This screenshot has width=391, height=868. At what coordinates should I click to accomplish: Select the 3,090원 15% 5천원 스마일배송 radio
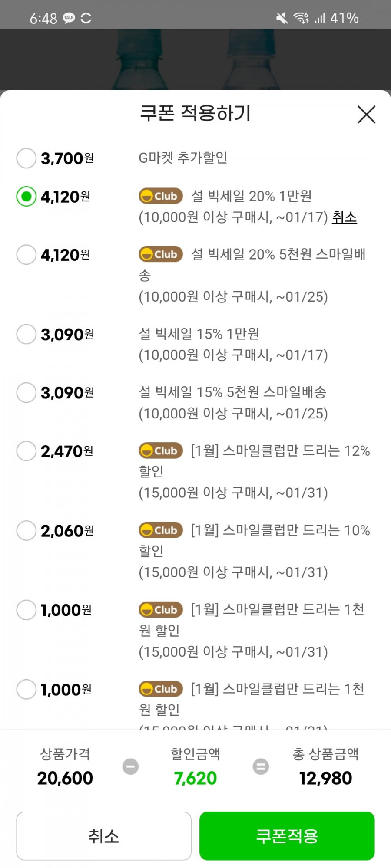(x=26, y=392)
